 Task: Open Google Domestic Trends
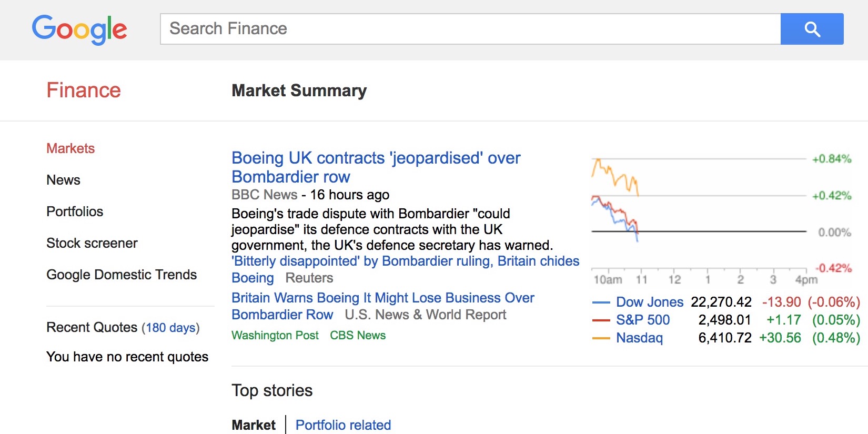pos(122,274)
